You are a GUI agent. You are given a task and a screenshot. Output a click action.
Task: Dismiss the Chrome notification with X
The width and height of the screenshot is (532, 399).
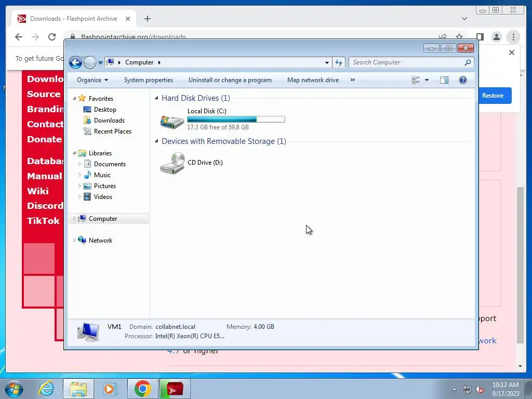coord(512,52)
